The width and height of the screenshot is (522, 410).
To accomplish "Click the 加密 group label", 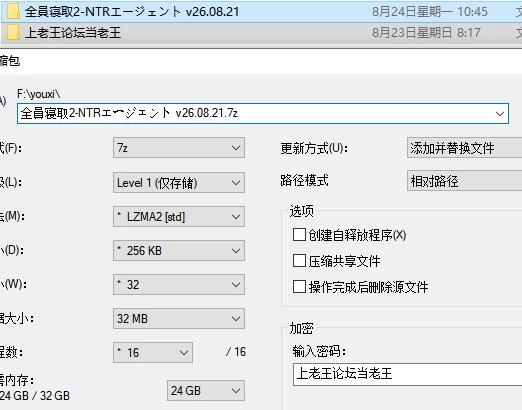I will [x=302, y=328].
